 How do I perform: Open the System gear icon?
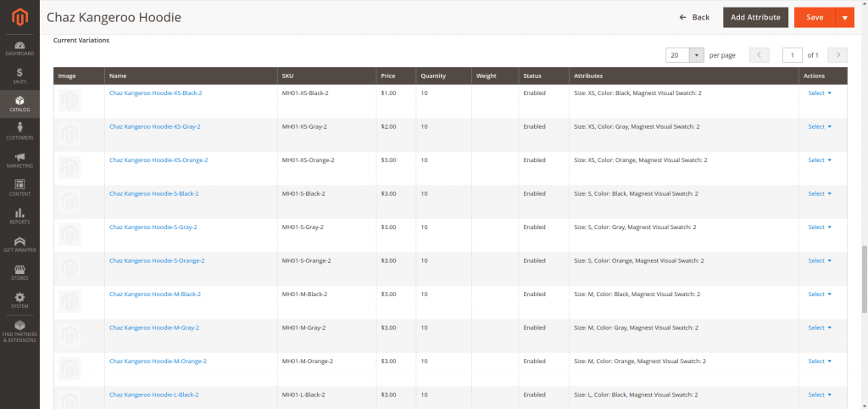coord(19,300)
